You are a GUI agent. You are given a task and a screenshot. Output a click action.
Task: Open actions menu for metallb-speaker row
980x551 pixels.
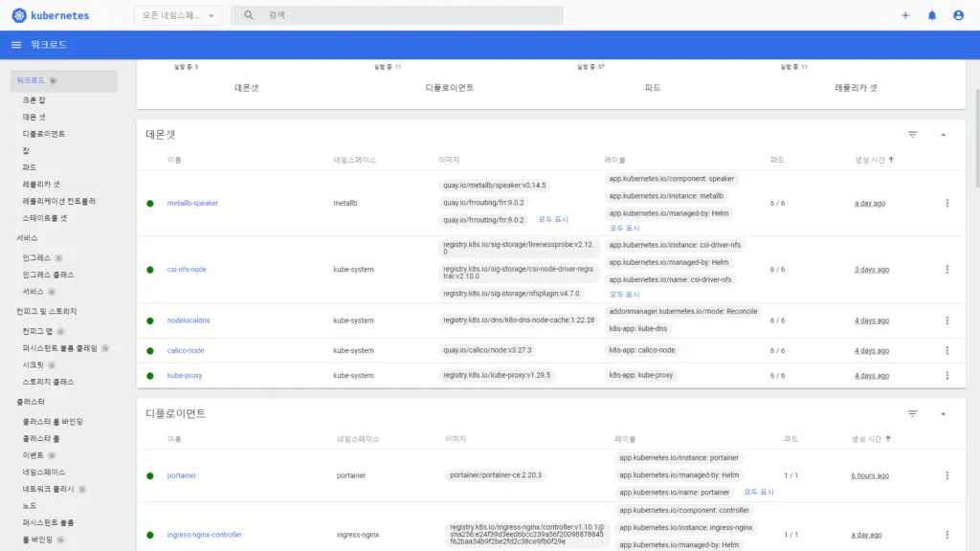947,203
